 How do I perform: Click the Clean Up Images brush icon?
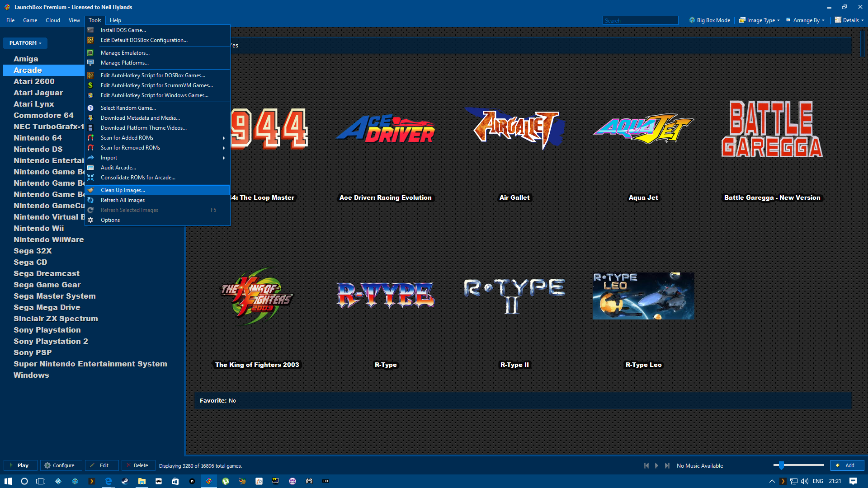pyautogui.click(x=90, y=190)
